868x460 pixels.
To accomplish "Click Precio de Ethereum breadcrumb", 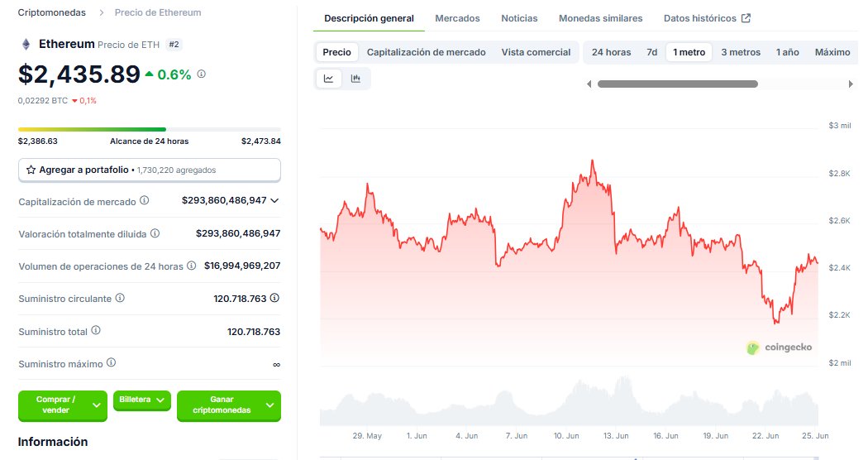I will coord(158,12).
